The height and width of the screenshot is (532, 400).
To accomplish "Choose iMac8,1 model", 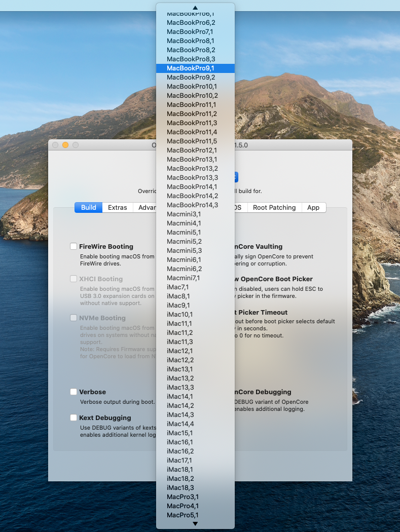I will point(195,296).
